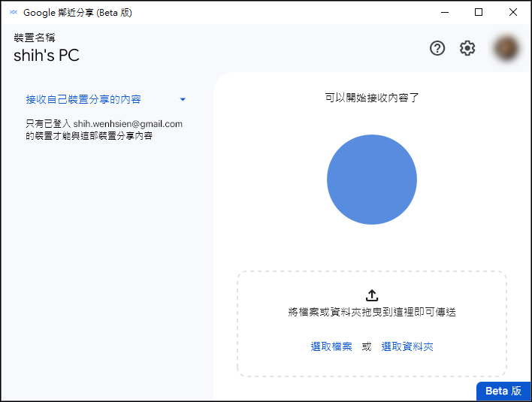
Task: Click the 可以開始接收內容了 status text
Action: click(x=372, y=98)
